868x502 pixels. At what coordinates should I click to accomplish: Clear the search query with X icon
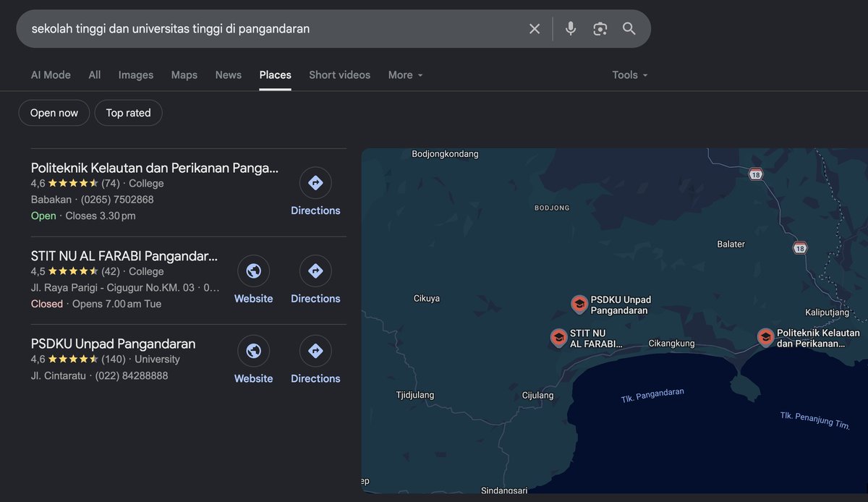coord(535,29)
